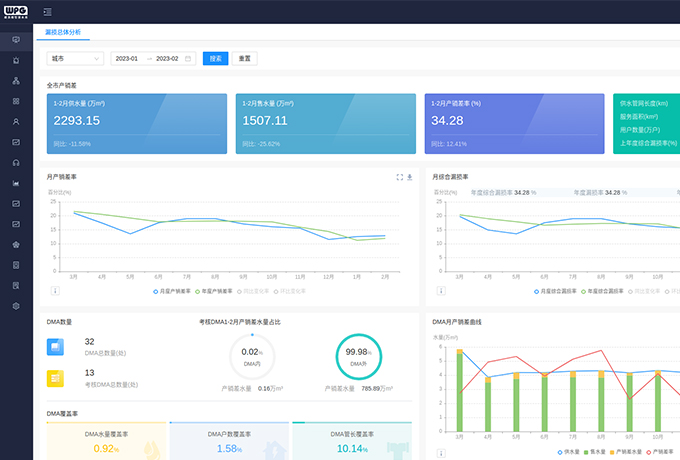Click the monitor dashboard icon in sidebar
The height and width of the screenshot is (460, 680).
click(x=16, y=39)
